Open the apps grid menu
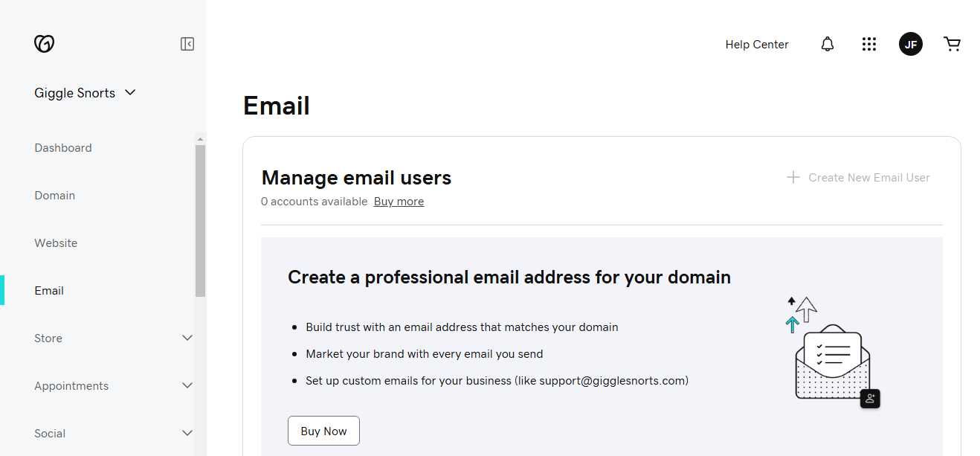The height and width of the screenshot is (456, 980). (x=869, y=45)
